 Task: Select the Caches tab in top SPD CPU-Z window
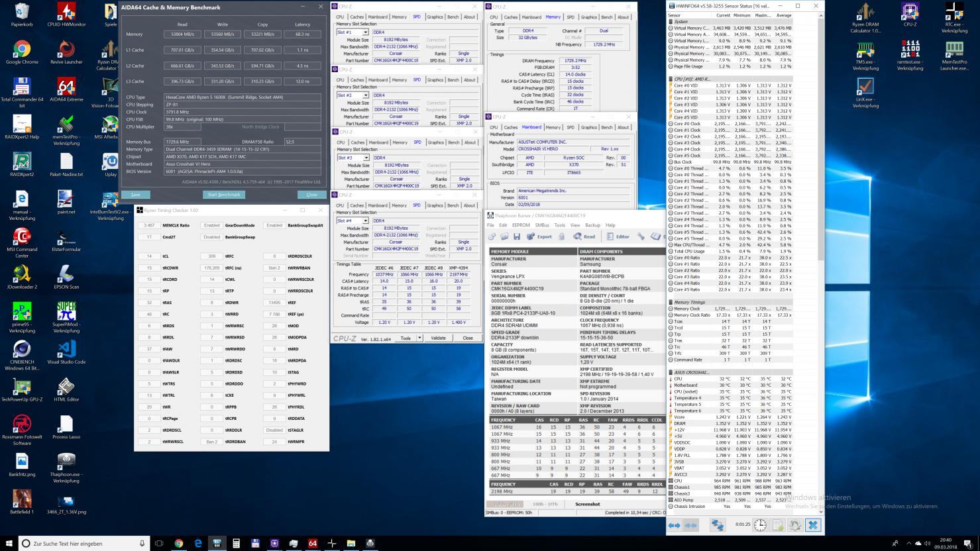(x=358, y=17)
